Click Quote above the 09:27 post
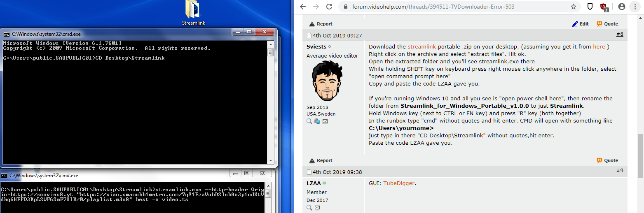The width and height of the screenshot is (644, 213). 607,24
